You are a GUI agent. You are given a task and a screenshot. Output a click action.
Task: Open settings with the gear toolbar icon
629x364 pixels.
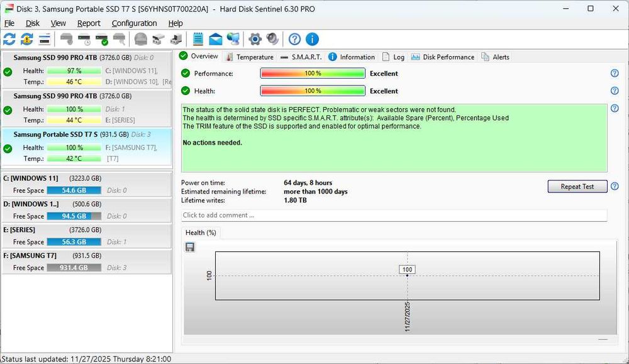[255, 39]
